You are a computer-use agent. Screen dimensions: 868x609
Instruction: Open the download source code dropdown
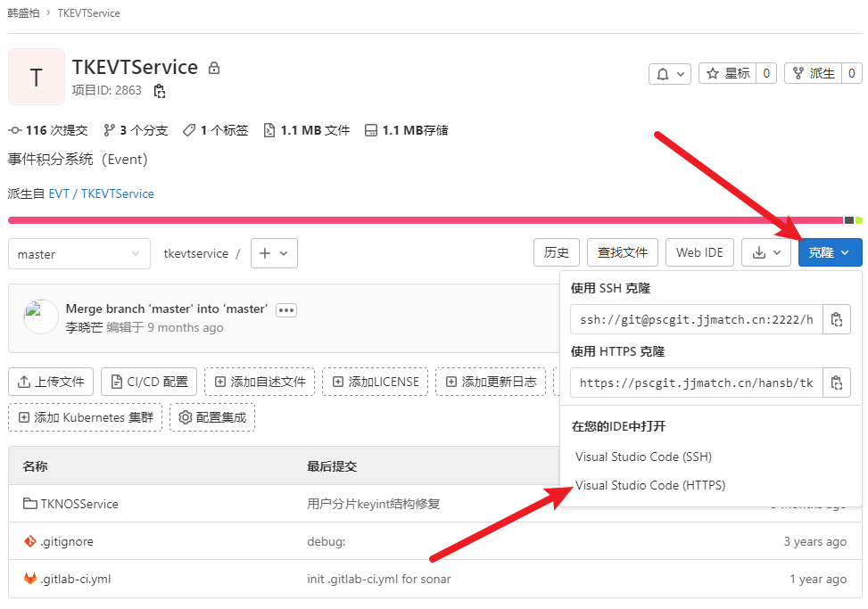click(x=766, y=252)
